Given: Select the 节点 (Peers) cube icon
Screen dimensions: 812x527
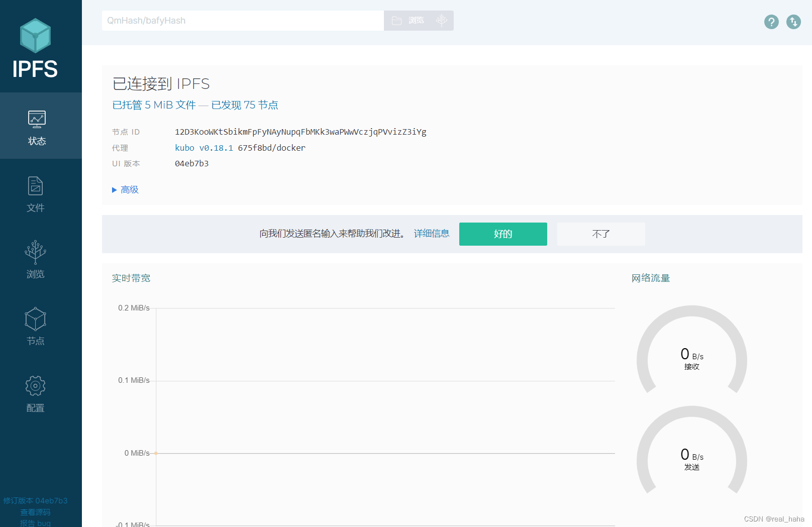Looking at the screenshot, I should click(35, 319).
